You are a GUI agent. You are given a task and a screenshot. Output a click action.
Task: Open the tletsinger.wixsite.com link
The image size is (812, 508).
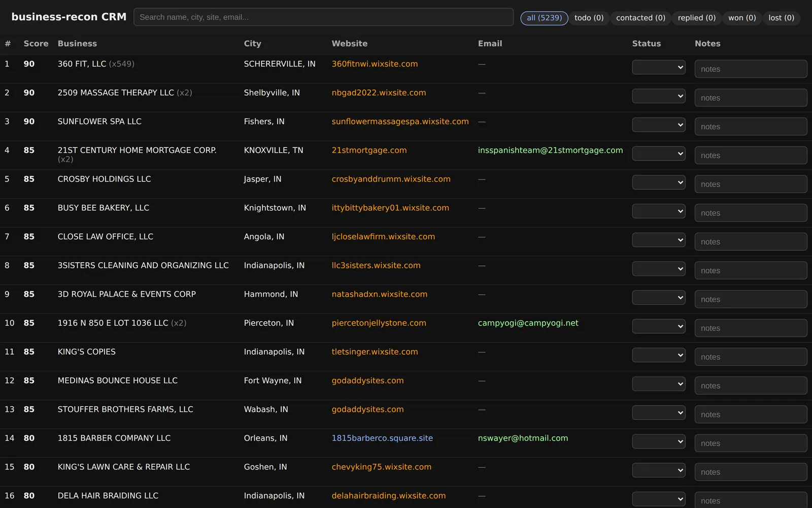[375, 352]
